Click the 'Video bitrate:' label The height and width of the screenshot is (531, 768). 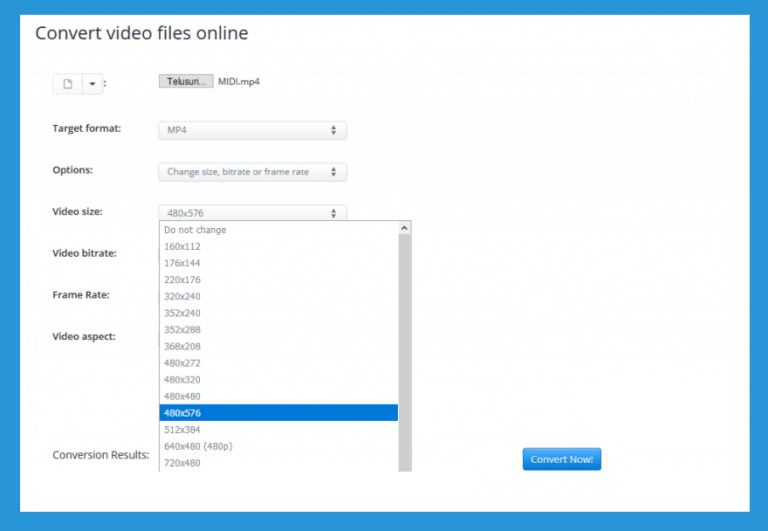click(x=85, y=253)
